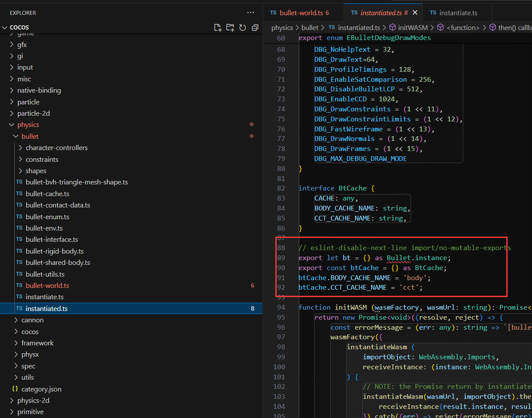532x418 pixels.
Task: Collapse the COCOS root section
Action: pyautogui.click(x=19, y=27)
